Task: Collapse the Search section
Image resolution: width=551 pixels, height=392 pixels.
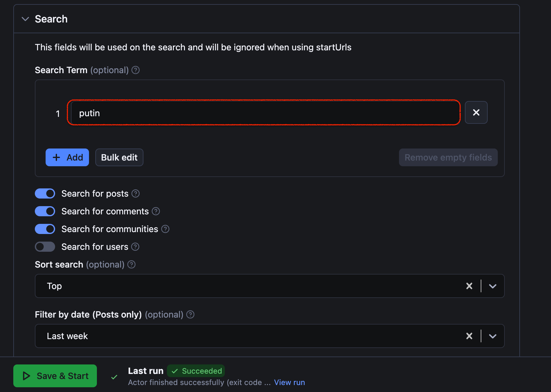Action: pos(25,19)
